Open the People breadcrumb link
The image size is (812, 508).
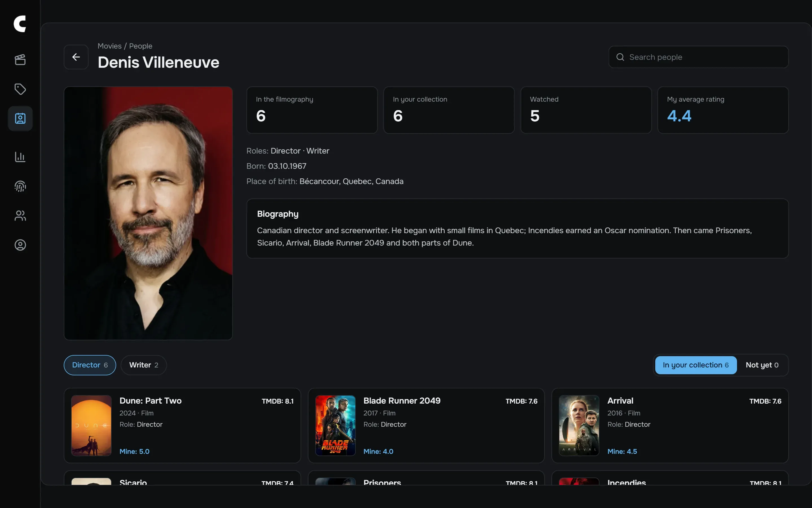click(x=141, y=46)
